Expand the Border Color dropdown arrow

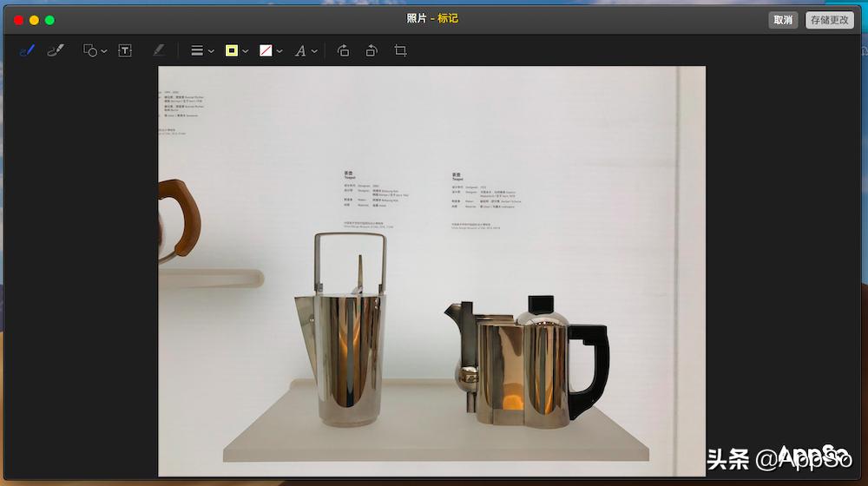tap(246, 52)
